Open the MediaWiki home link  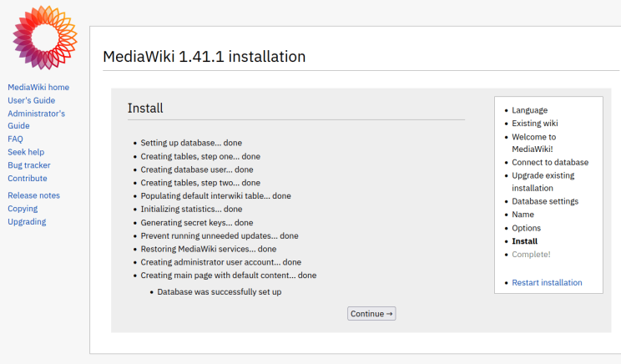point(38,87)
